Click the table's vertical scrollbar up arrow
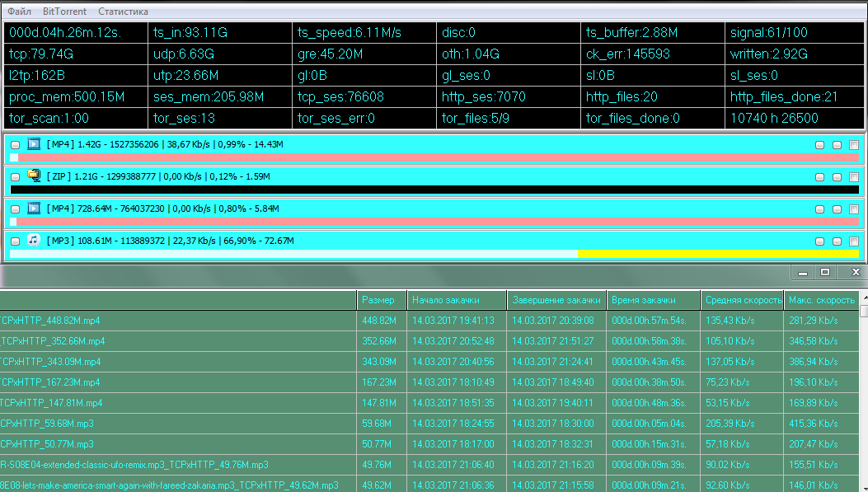The height and width of the screenshot is (492, 868). pyautogui.click(x=863, y=312)
